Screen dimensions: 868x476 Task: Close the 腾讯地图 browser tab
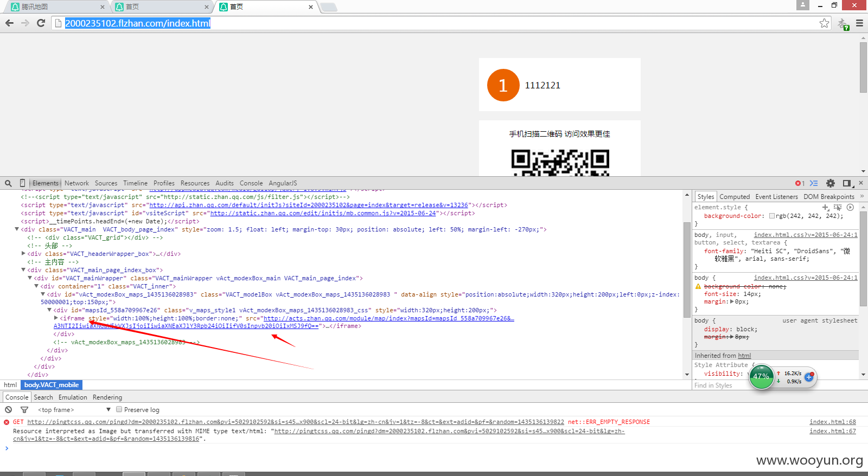(x=103, y=7)
